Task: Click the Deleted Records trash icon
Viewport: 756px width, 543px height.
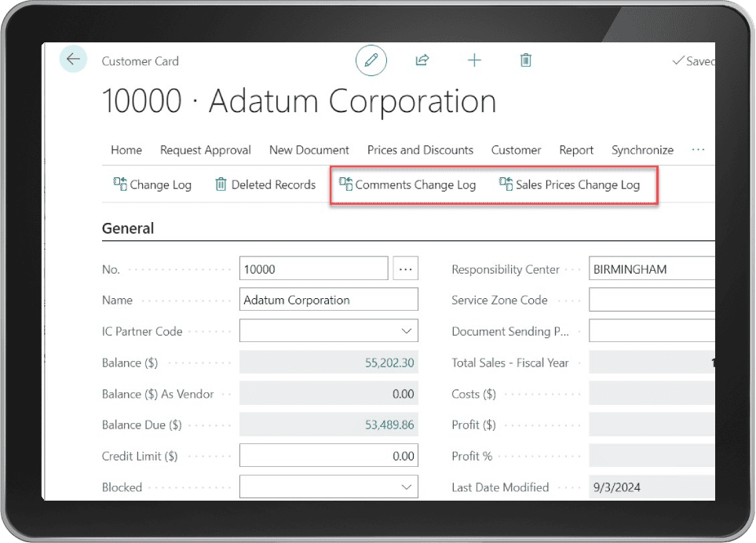Action: [x=221, y=184]
